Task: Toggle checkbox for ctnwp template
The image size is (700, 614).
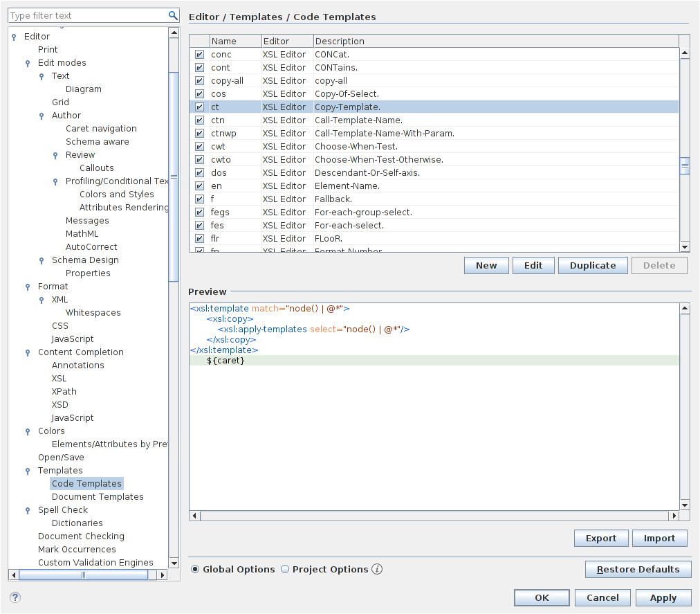Action: pyautogui.click(x=199, y=134)
